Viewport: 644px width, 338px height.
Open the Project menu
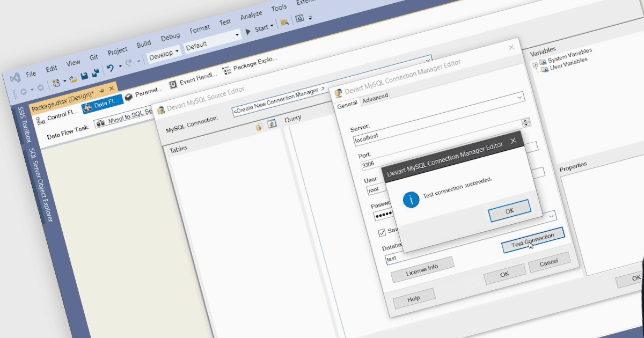(x=118, y=51)
